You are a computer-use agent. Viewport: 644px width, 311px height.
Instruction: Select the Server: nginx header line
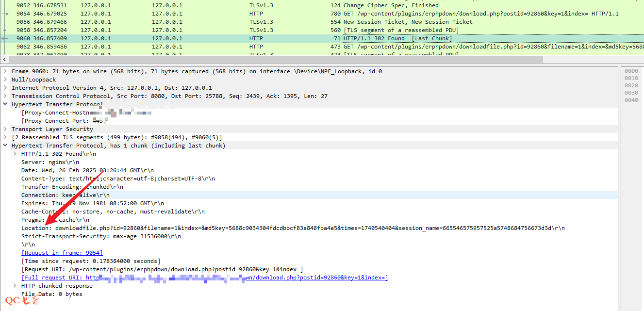tap(50, 162)
